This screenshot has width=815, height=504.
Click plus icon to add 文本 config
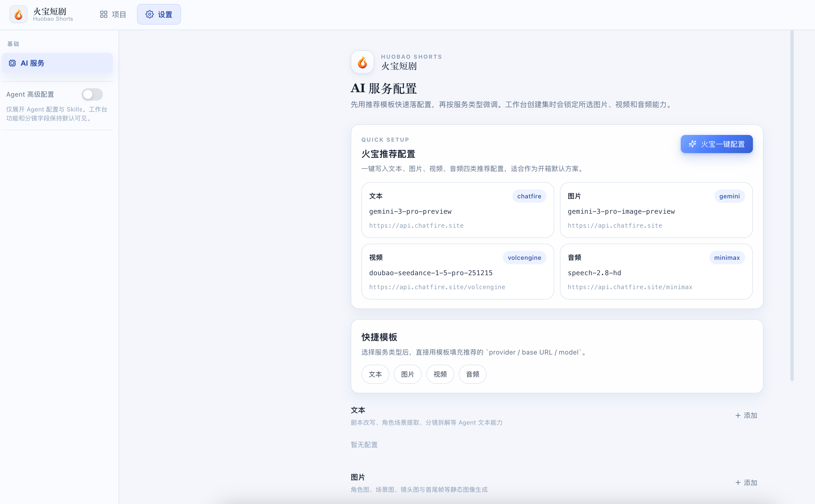(x=738, y=415)
